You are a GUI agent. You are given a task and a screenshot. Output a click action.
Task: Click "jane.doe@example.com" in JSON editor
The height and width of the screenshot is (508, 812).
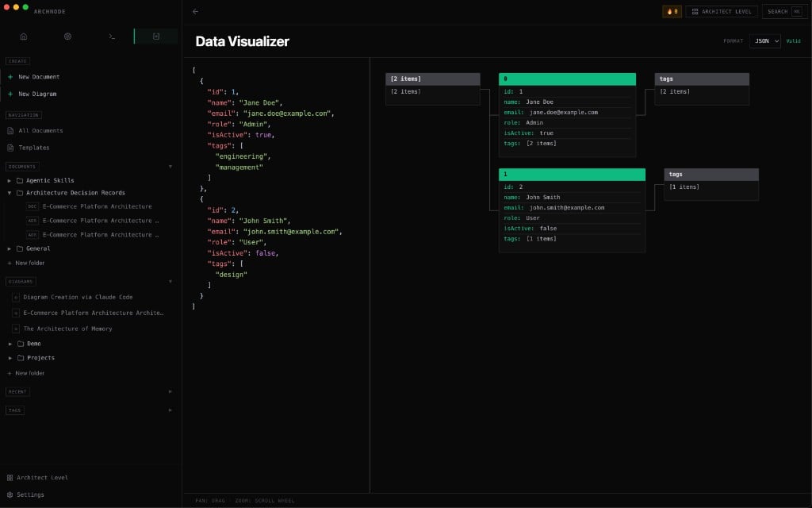289,114
